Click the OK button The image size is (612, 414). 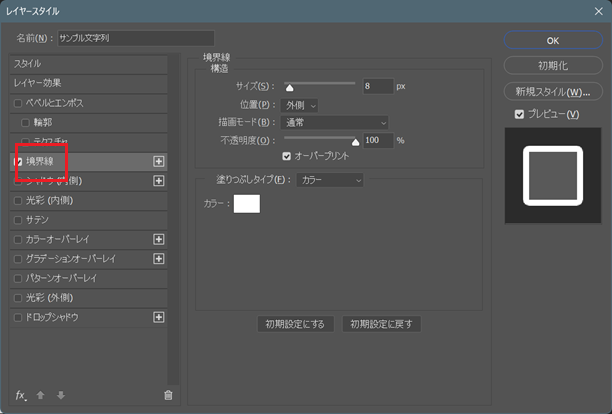point(552,40)
